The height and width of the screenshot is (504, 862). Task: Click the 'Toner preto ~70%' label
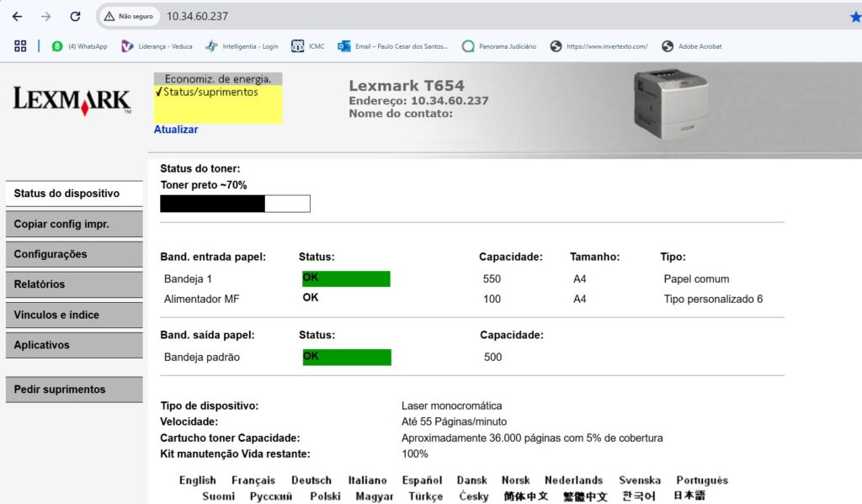click(204, 185)
